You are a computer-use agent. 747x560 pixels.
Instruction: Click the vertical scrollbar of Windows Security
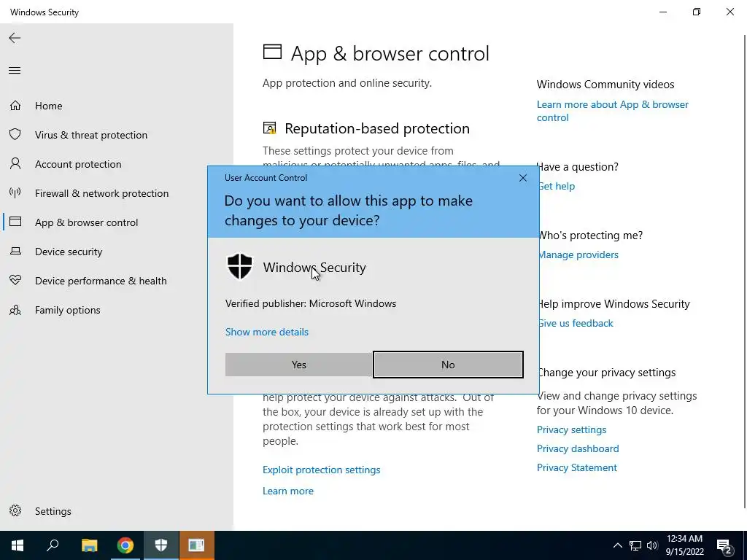[x=745, y=271]
